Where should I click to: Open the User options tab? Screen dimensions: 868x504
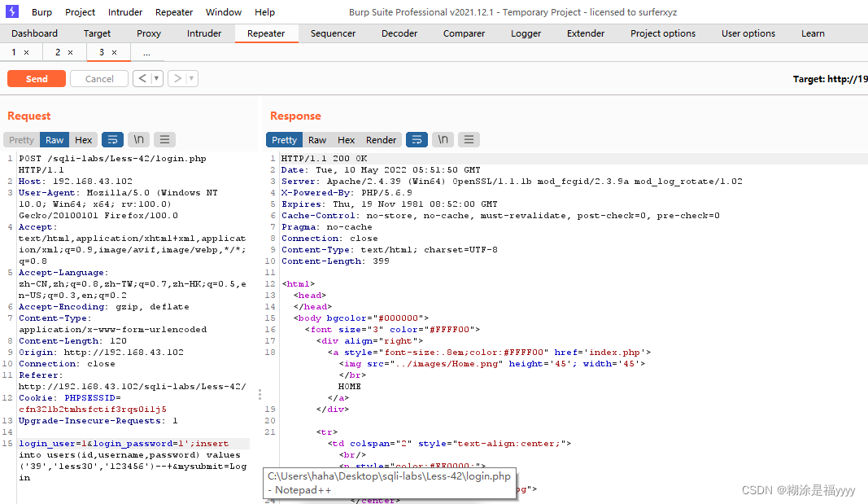748,33
